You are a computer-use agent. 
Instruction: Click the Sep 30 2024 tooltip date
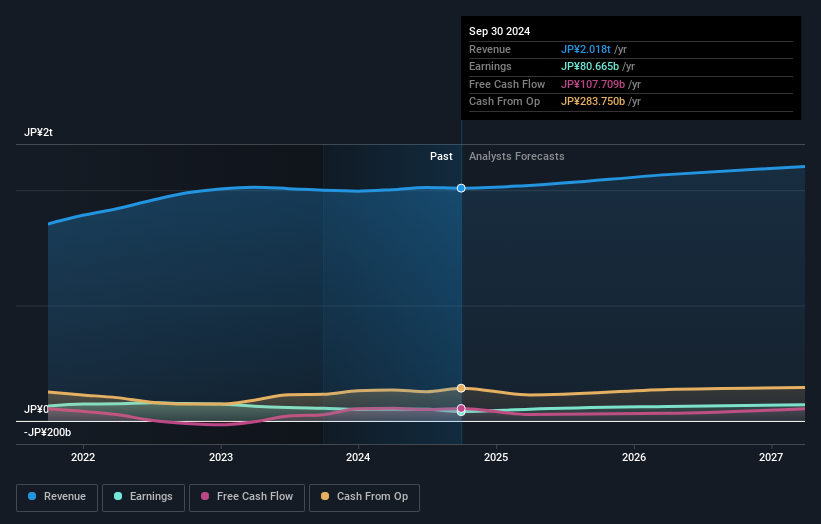tap(499, 31)
